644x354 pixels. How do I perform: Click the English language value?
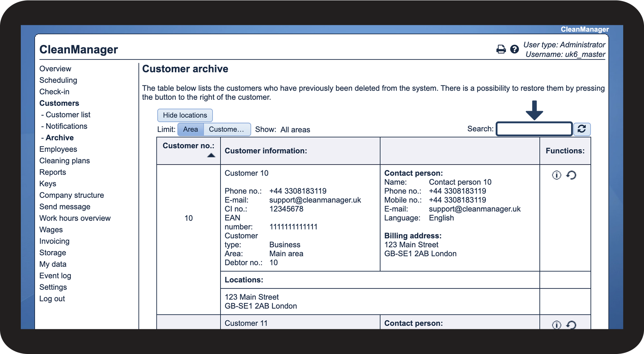pos(441,218)
